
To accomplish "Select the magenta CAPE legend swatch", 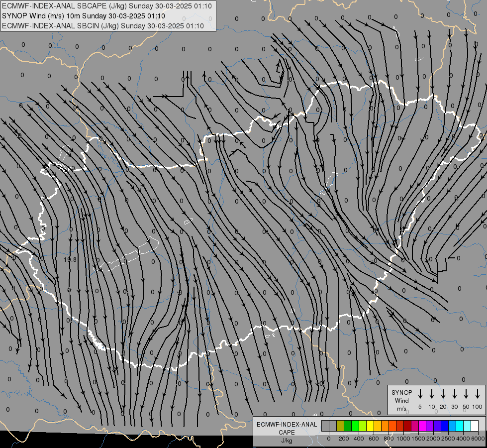I will 422,426.
